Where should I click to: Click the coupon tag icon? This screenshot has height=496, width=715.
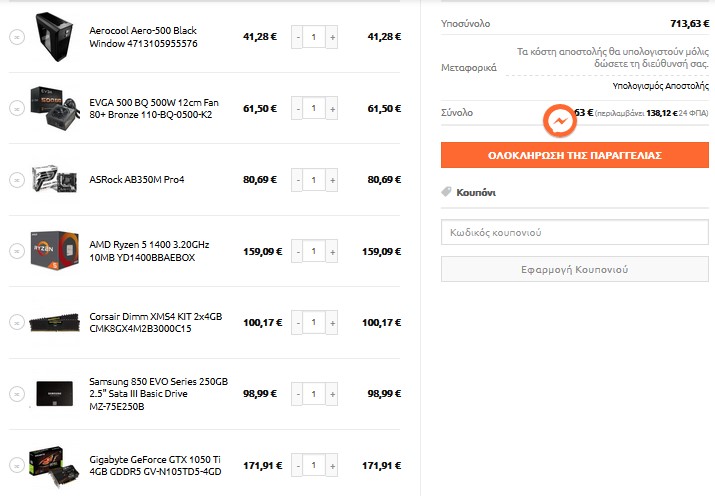[x=446, y=192]
